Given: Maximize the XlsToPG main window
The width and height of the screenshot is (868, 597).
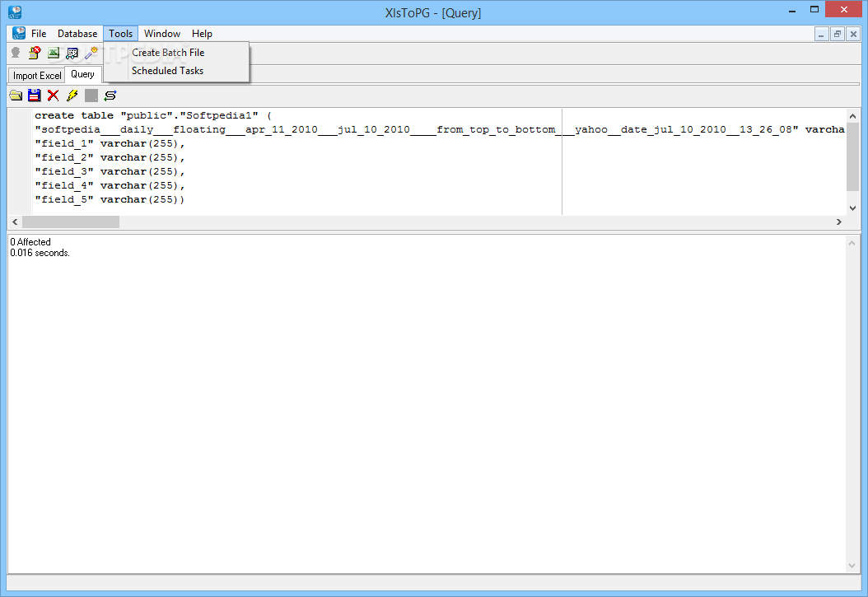Looking at the screenshot, I should [814, 9].
